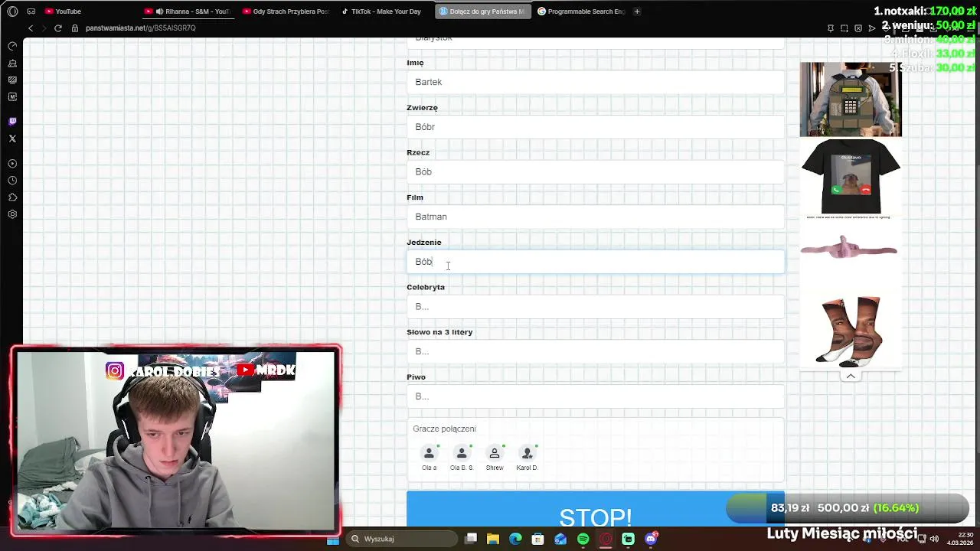980x551 pixels.
Task: Click the Windows Start button
Action: click(x=333, y=539)
